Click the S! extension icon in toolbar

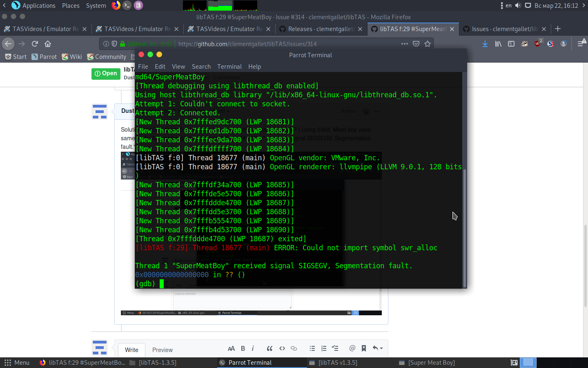pos(550,44)
